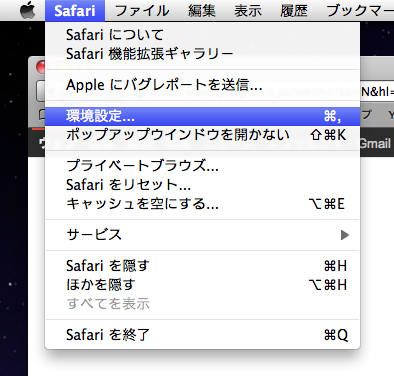394x376 pixels.
Task: Open the ファイル menu
Action: [142, 11]
